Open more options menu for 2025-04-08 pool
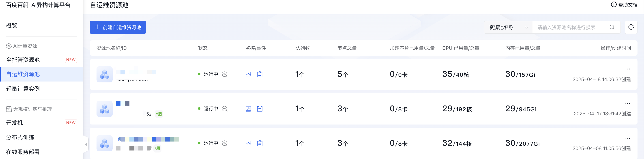This screenshot has height=159, width=644. [627, 138]
